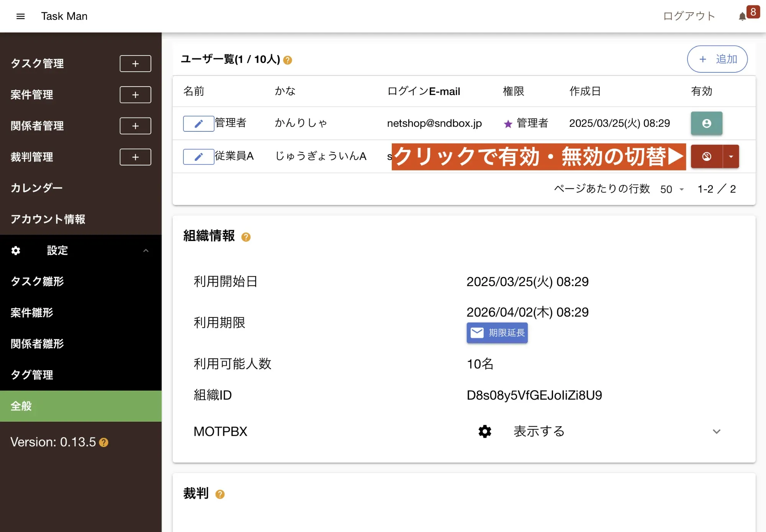Image resolution: width=766 pixels, height=532 pixels.
Task: Click the 期限延長 button
Action: coord(497,333)
